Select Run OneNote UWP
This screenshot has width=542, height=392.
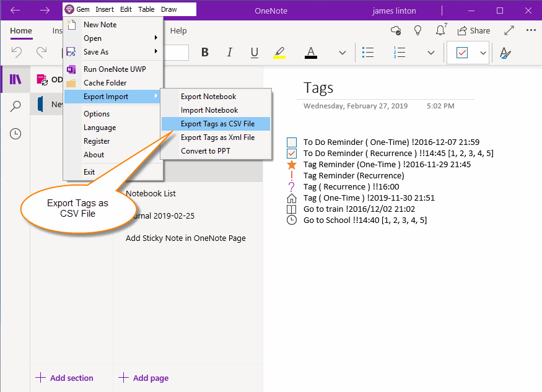click(113, 69)
